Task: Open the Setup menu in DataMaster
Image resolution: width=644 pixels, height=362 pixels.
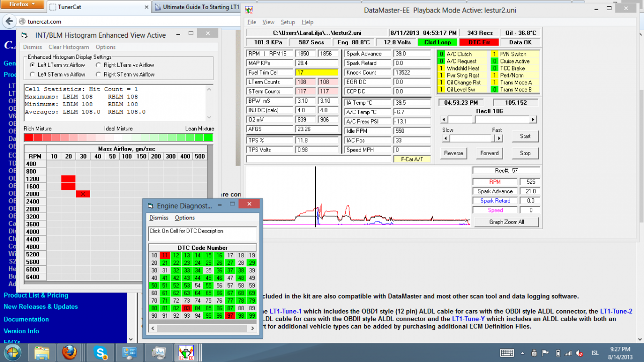Action: click(x=288, y=22)
